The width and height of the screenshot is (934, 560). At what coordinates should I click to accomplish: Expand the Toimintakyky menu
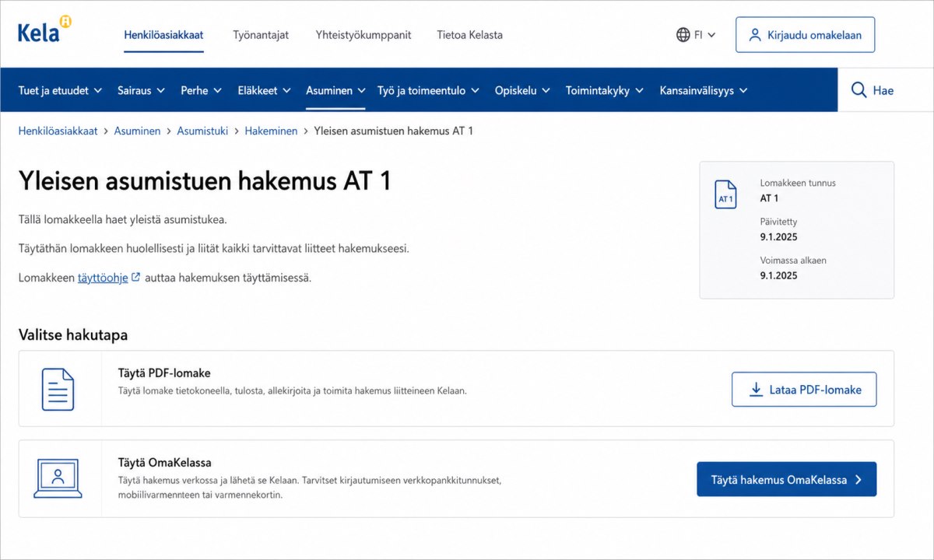click(x=605, y=90)
